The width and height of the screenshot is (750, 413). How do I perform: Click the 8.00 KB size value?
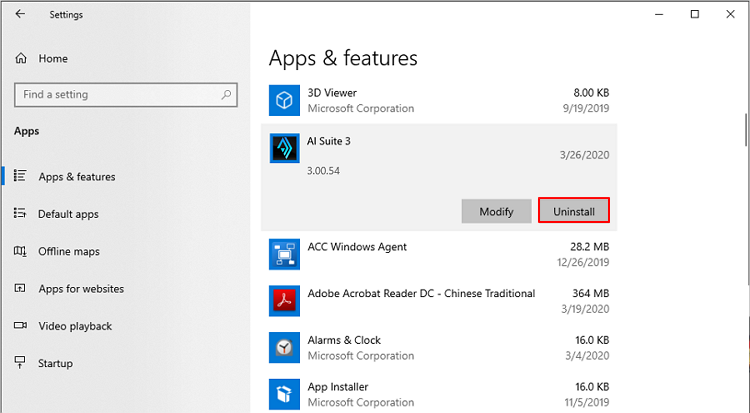coord(591,92)
